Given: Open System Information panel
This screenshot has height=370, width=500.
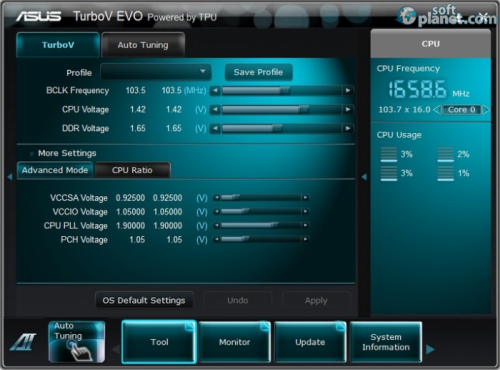Looking at the screenshot, I should click(386, 342).
